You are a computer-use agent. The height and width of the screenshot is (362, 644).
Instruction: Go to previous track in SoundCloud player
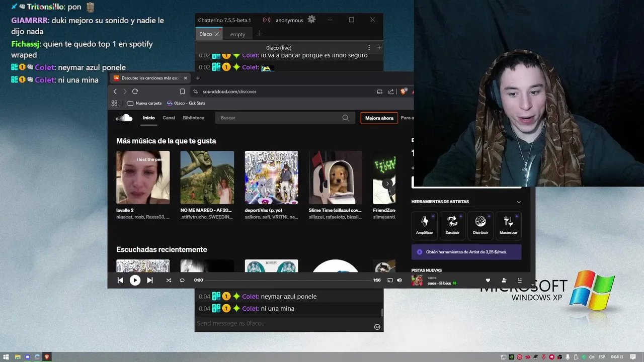tap(120, 280)
